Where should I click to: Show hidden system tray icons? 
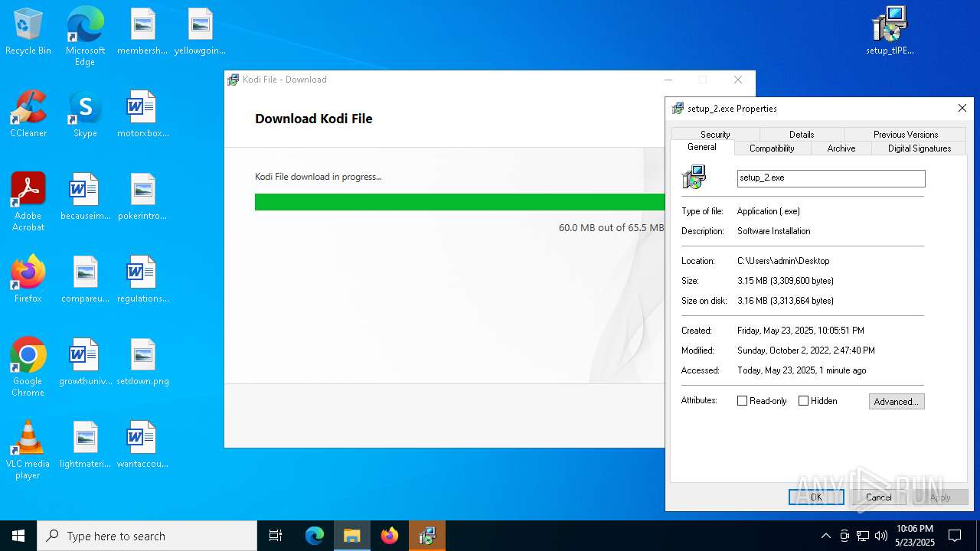(825, 536)
